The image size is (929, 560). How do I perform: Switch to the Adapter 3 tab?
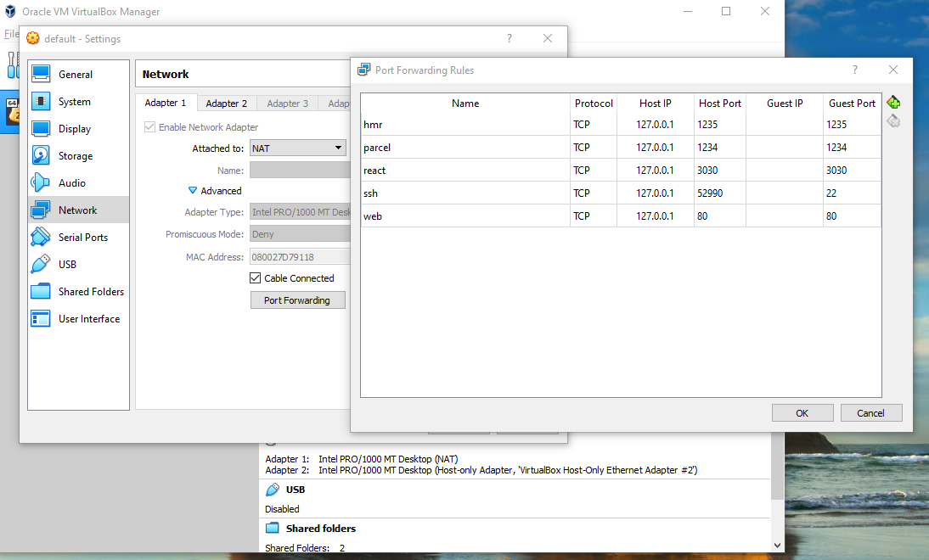pyautogui.click(x=287, y=103)
